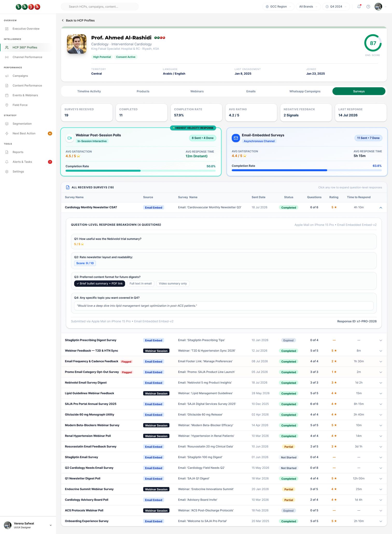Go back to HCP Profiles

[78, 20]
